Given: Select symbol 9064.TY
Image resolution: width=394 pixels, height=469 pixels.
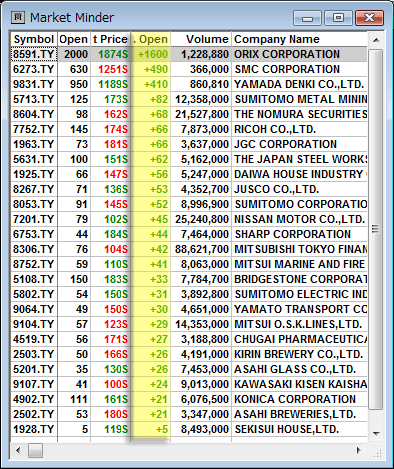Looking at the screenshot, I should (34, 309).
